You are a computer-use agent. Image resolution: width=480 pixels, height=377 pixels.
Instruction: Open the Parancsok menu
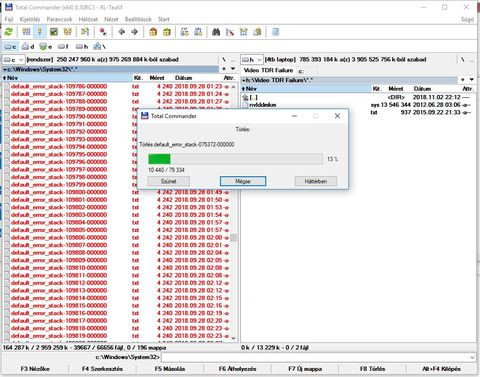(59, 19)
